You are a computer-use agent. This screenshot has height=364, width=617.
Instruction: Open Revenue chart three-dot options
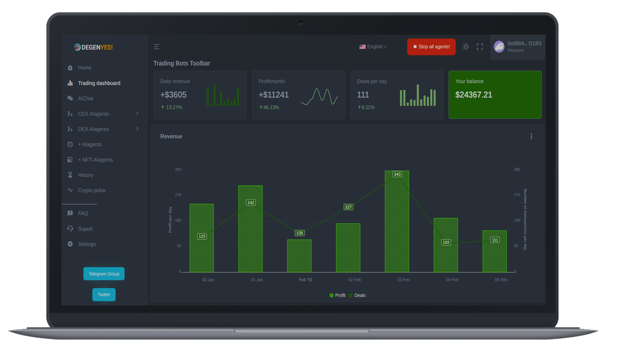pyautogui.click(x=531, y=136)
